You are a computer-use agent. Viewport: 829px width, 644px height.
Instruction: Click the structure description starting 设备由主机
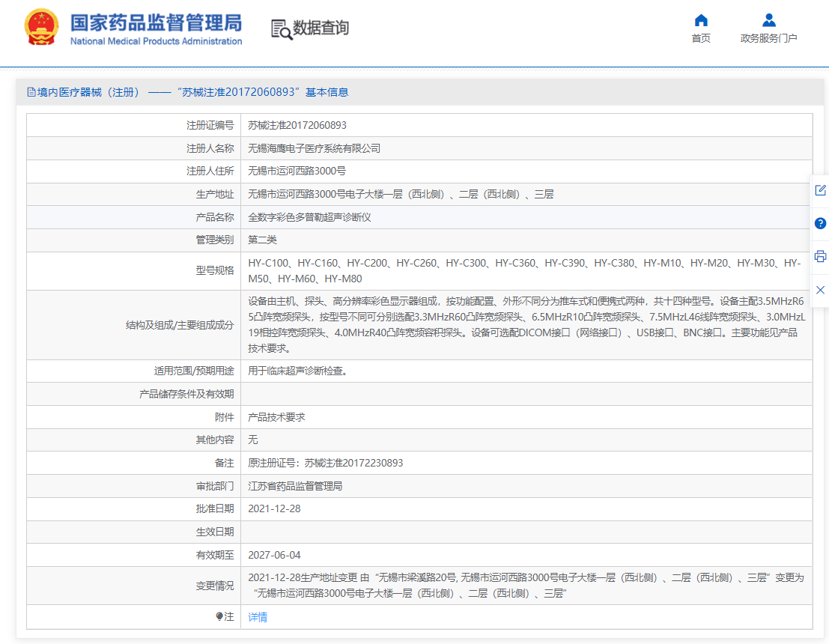pos(526,325)
